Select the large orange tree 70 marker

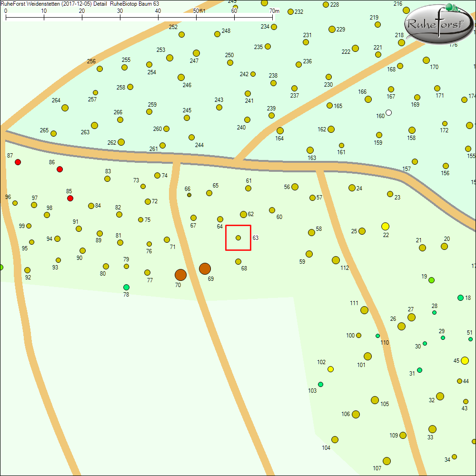[180, 275]
